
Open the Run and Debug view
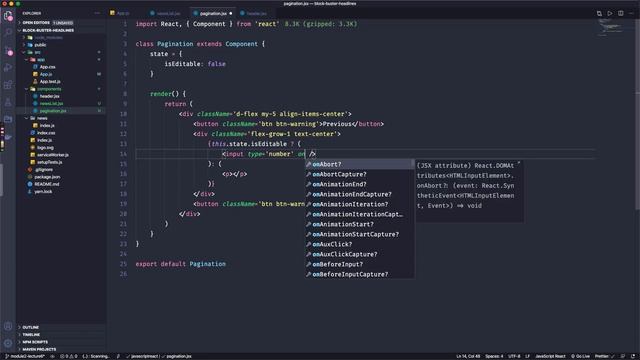[x=8, y=68]
